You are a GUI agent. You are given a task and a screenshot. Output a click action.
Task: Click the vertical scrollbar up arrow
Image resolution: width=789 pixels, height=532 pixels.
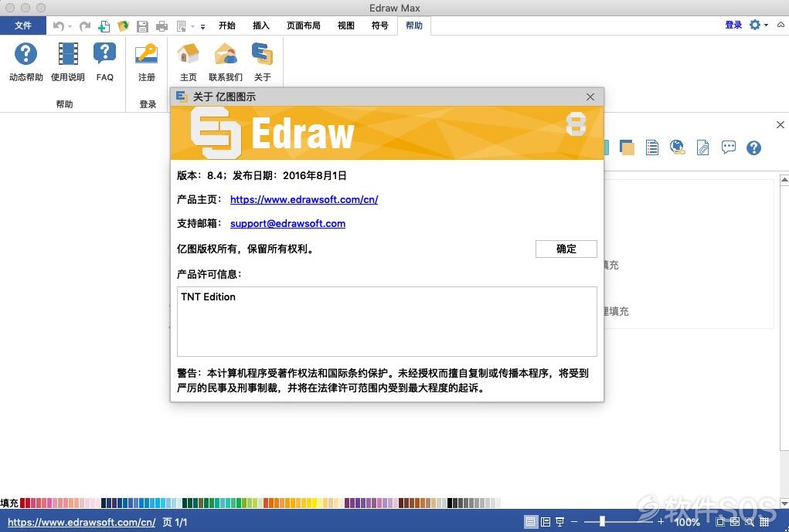tap(784, 179)
